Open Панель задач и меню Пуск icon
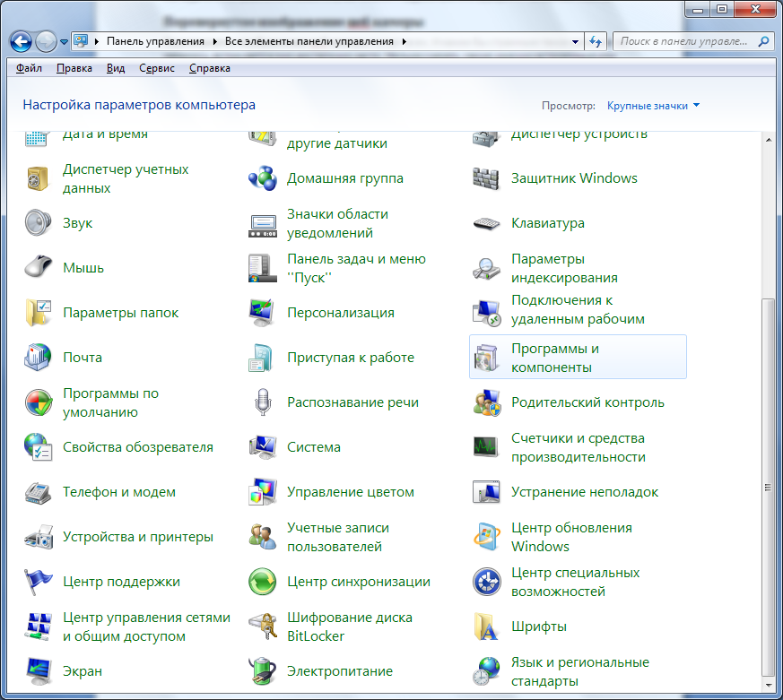The width and height of the screenshot is (783, 700). pyautogui.click(x=262, y=268)
